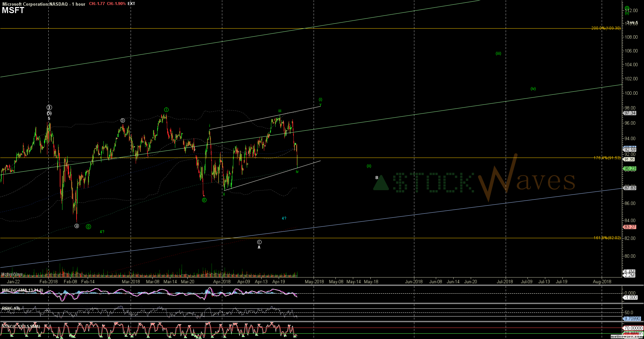The width and height of the screenshot is (644, 339).
Task: Click the Jan-22 date label
Action: [x=13, y=282]
